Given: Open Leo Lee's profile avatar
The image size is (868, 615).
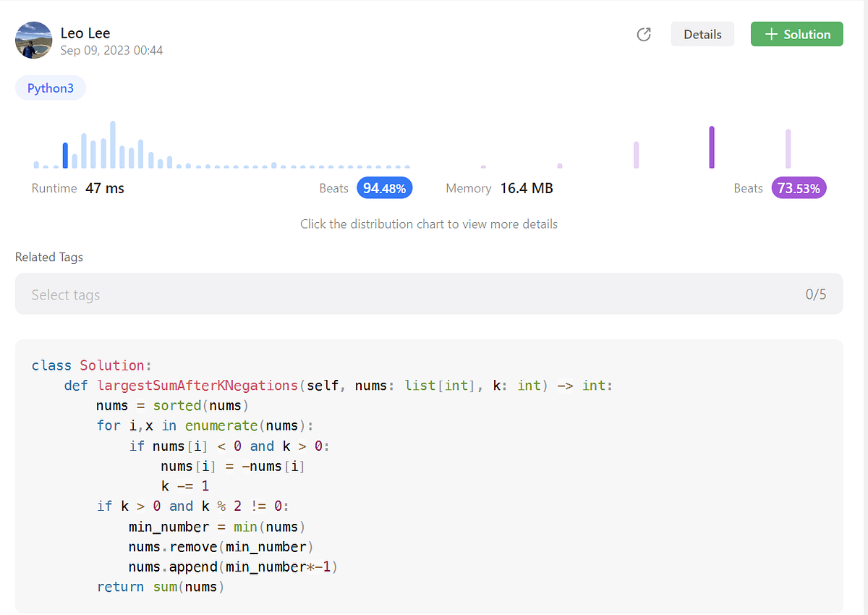Looking at the screenshot, I should [33, 40].
